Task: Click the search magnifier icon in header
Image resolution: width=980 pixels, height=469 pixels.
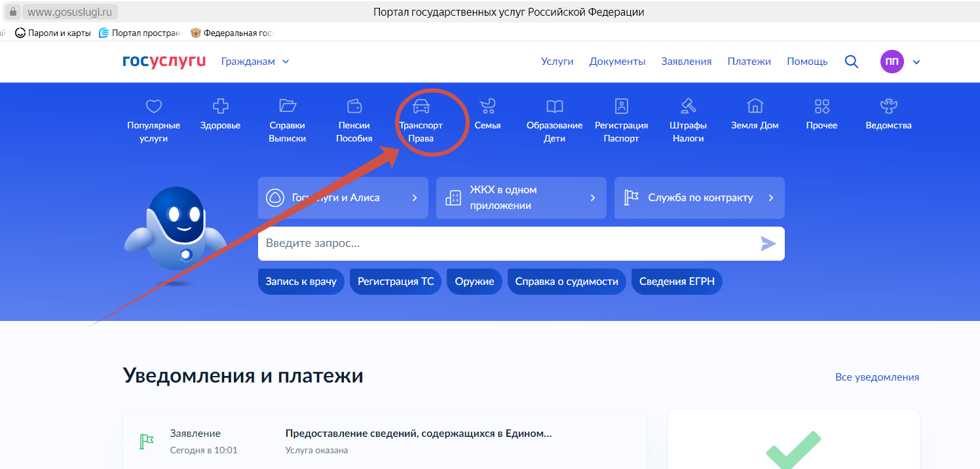Action: (852, 62)
